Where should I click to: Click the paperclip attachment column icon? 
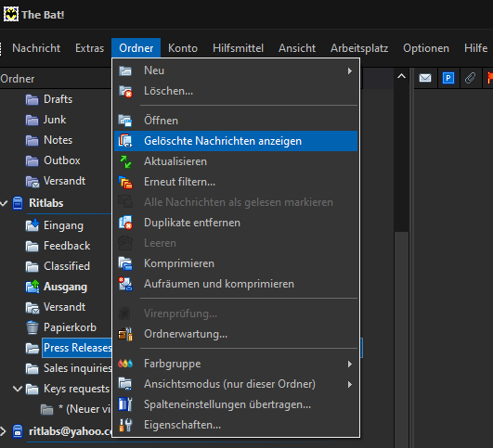coord(470,78)
